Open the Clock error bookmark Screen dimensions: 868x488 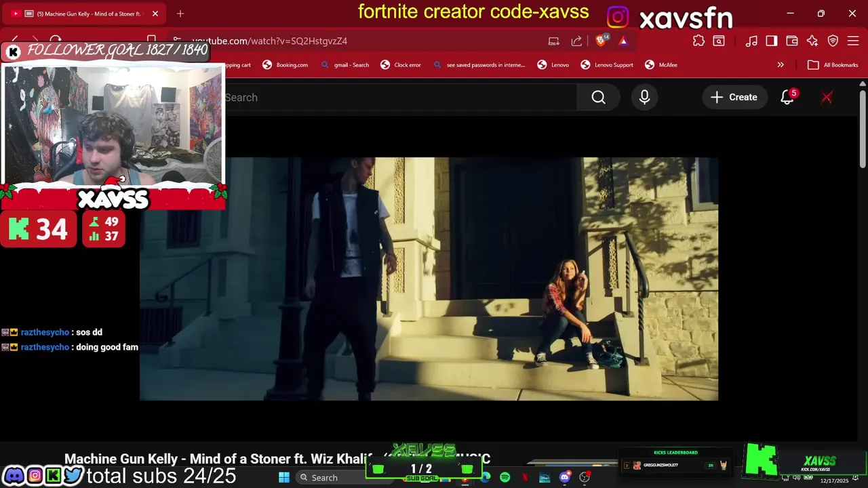pyautogui.click(x=401, y=65)
